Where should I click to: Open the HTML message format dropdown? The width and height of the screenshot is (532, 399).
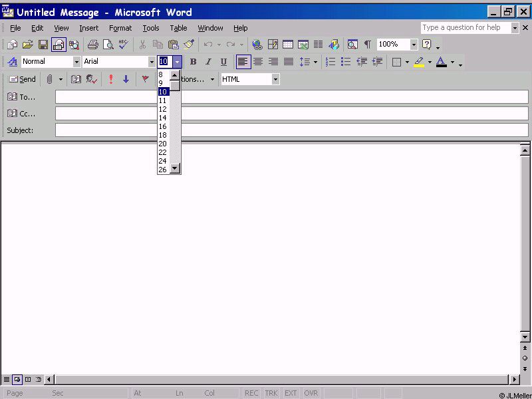pos(275,79)
